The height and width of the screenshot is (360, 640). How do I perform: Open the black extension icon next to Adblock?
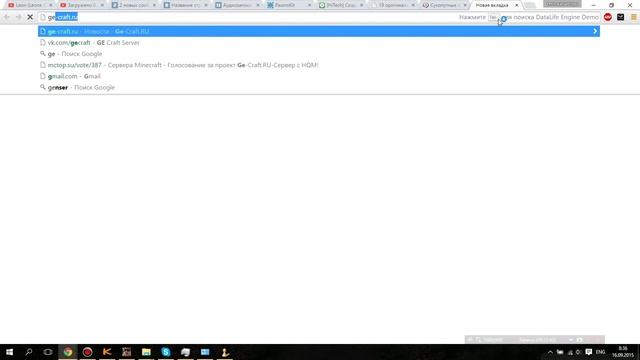tap(620, 17)
